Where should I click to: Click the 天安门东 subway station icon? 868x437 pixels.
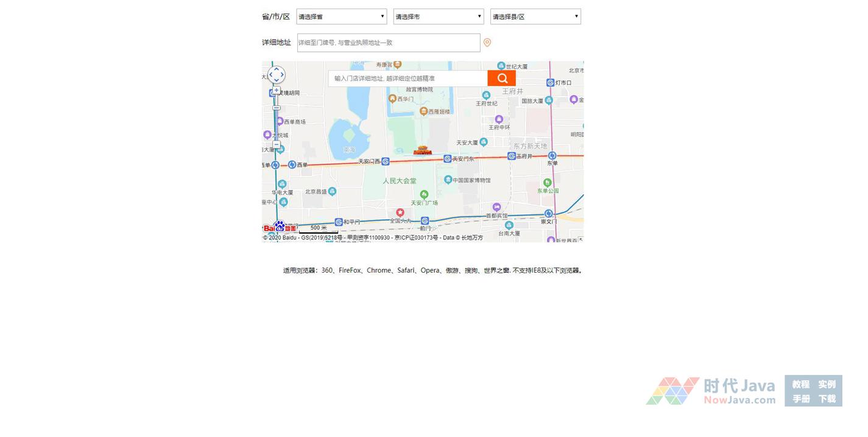pos(448,159)
